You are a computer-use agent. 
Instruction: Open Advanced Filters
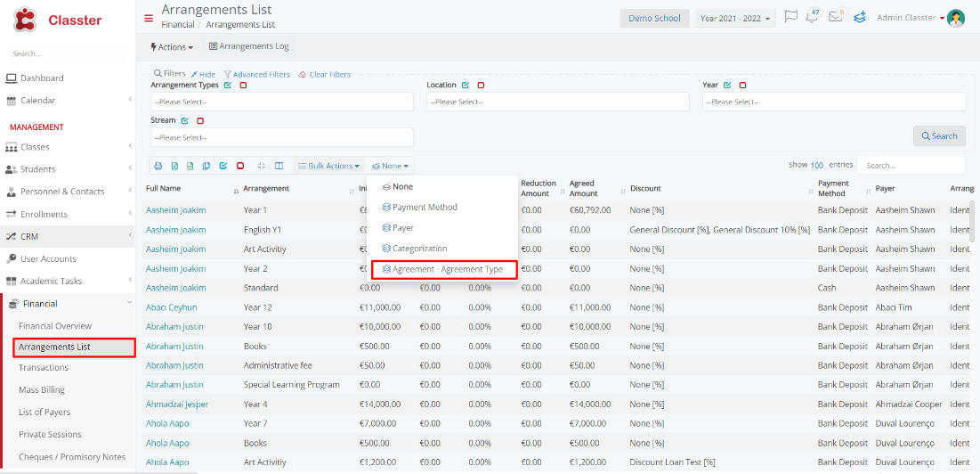(x=257, y=75)
